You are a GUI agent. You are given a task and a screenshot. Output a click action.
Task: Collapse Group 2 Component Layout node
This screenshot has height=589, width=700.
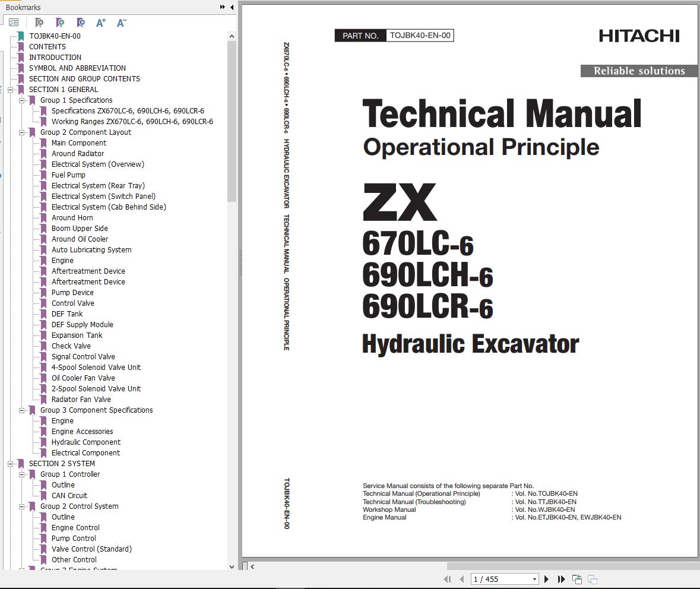pyautogui.click(x=21, y=132)
